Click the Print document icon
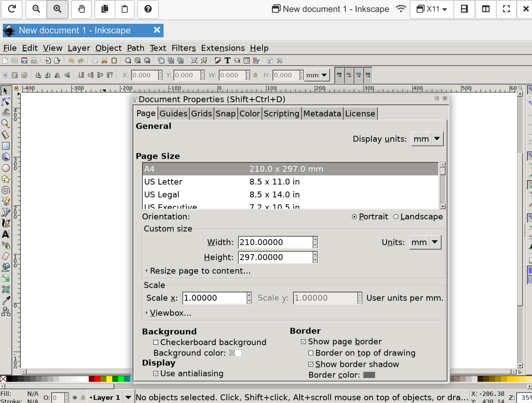Image resolution: width=532 pixels, height=403 pixels. point(34,61)
